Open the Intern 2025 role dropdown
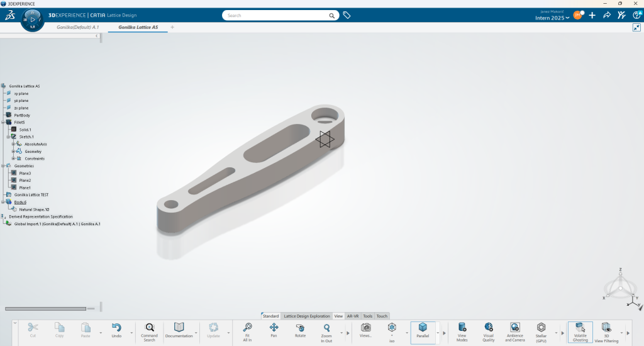 (552, 18)
